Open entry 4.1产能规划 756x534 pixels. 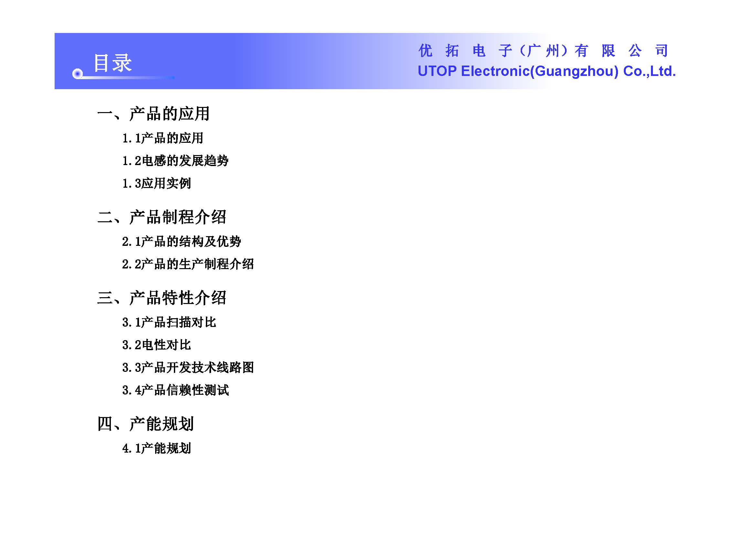coord(156,448)
